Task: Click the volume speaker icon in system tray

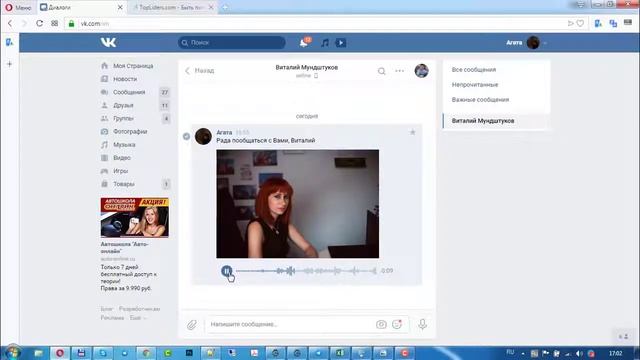Action: pyautogui.click(x=578, y=353)
